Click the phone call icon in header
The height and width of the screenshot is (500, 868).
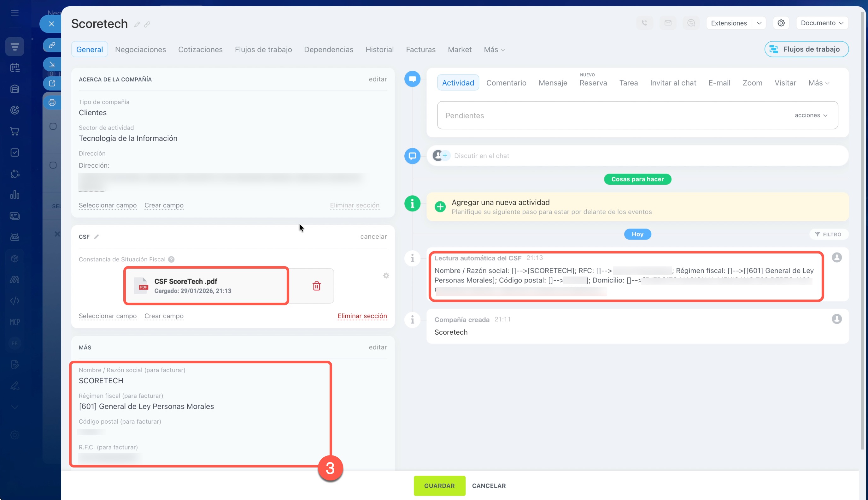tap(645, 23)
